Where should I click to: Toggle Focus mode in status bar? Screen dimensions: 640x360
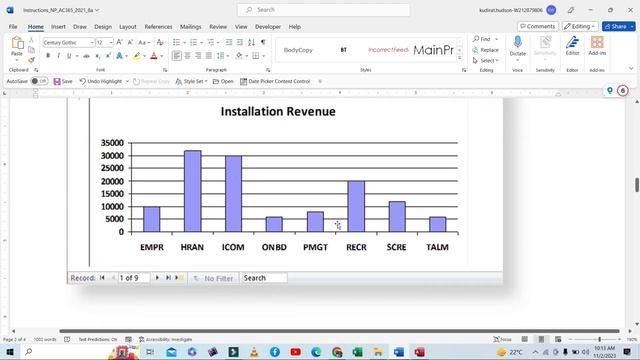point(502,340)
